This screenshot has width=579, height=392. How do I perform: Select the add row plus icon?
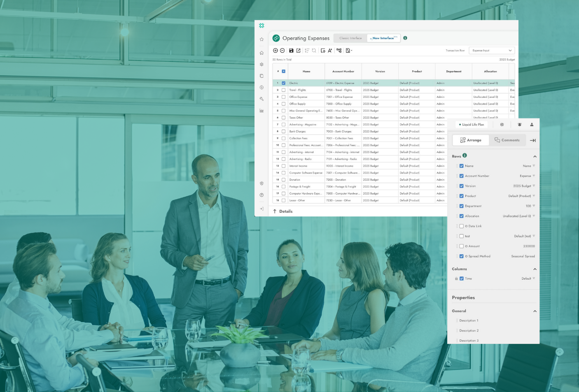275,50
